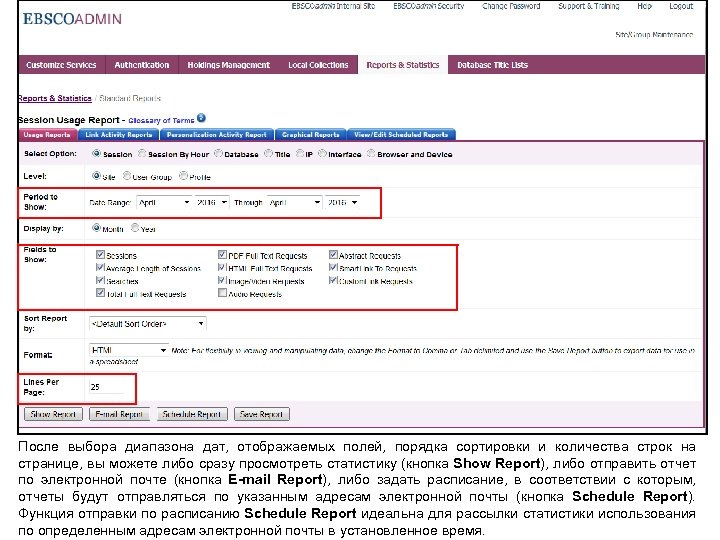Set Level to User Group
720x540 pixels.
point(126,176)
